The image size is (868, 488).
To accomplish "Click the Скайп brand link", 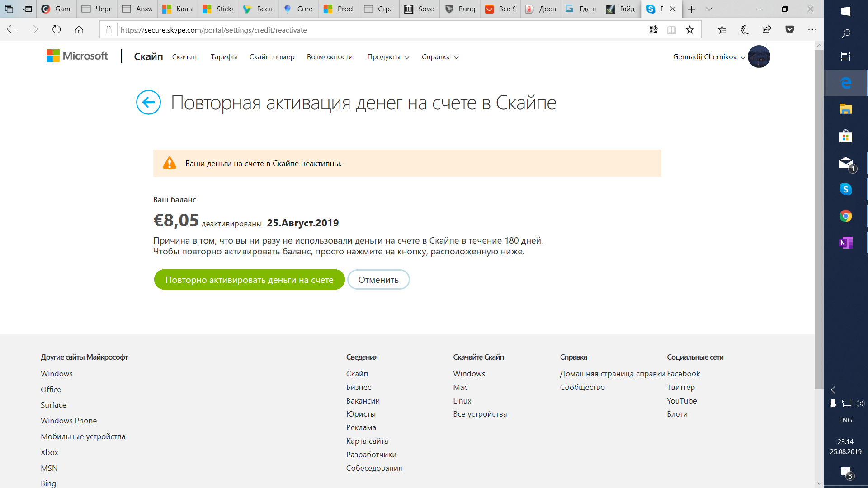I will tap(148, 56).
